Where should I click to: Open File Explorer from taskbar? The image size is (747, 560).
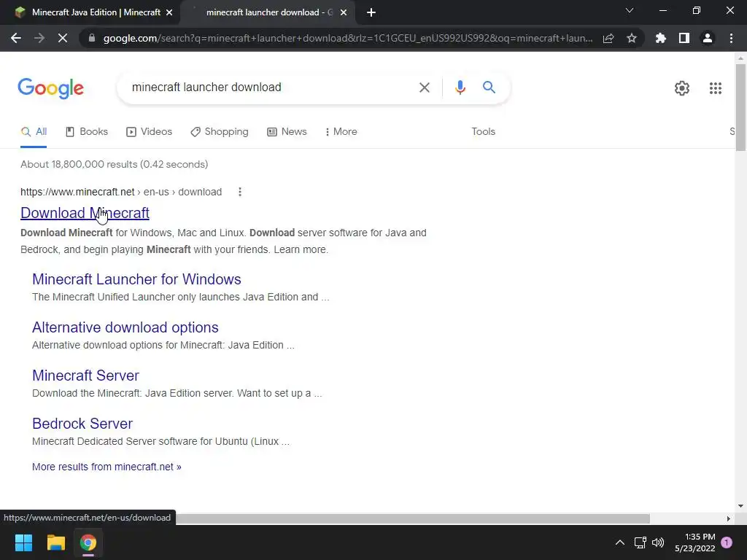(x=55, y=542)
